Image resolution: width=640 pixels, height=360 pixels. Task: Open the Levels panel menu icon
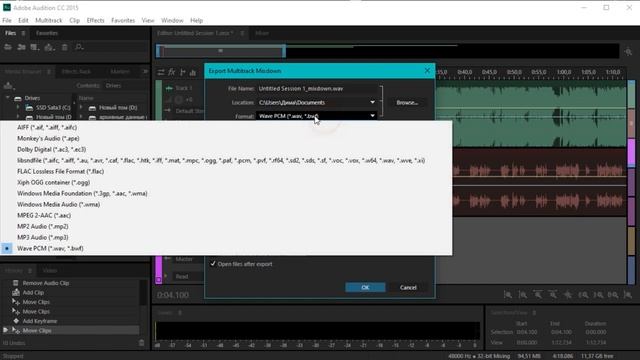pos(180,313)
